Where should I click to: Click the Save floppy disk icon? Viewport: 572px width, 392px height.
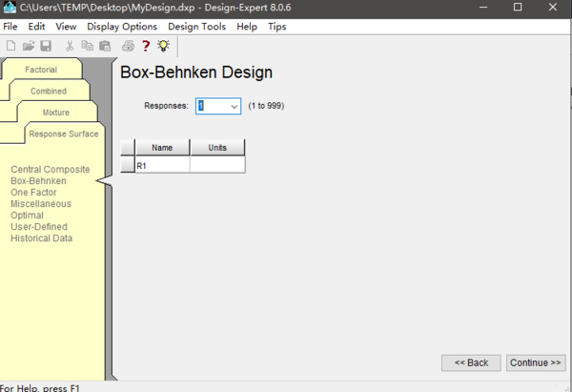[x=45, y=46]
